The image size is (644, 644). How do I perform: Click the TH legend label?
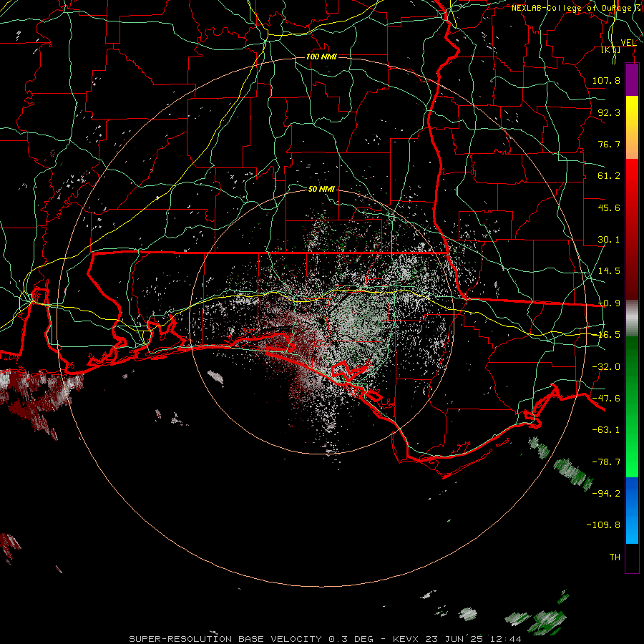[x=615, y=557]
